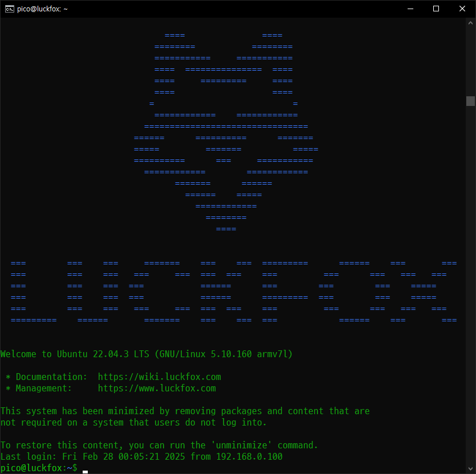Minimize the pico@luckfox terminal window
The width and height of the screenshot is (476, 474).
410,9
